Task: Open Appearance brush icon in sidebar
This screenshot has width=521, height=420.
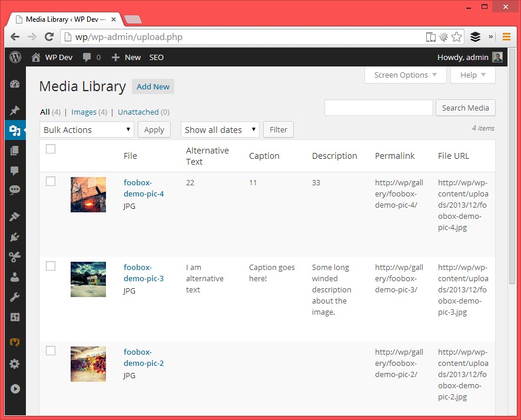Action: [15, 216]
